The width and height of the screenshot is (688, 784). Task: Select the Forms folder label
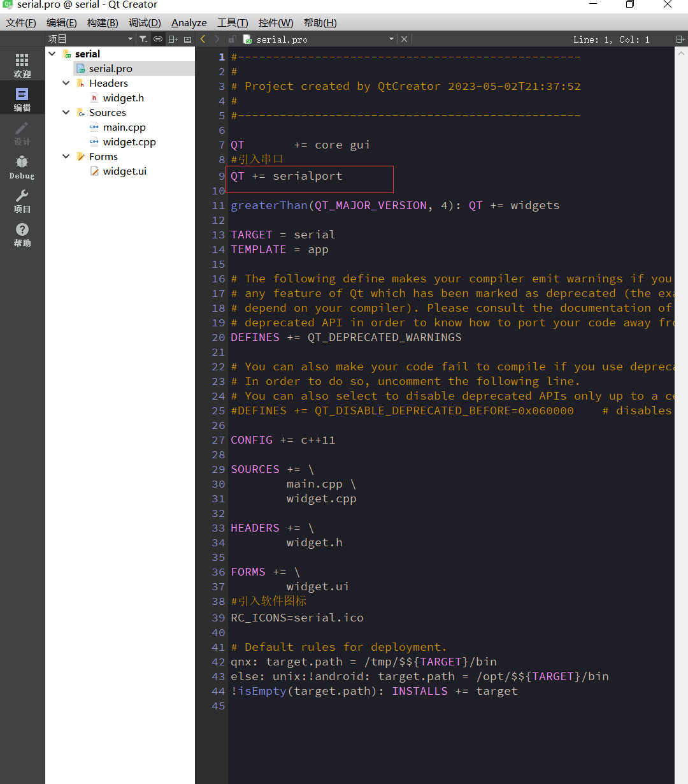103,157
